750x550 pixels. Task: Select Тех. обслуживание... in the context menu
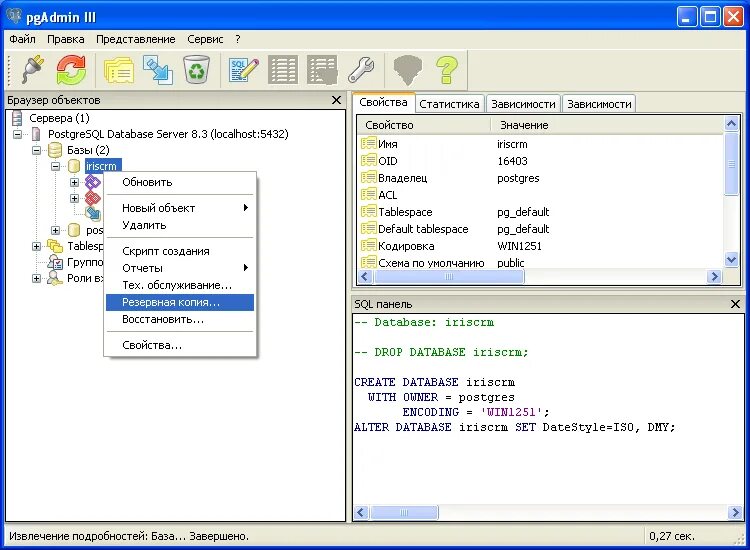tap(180, 285)
